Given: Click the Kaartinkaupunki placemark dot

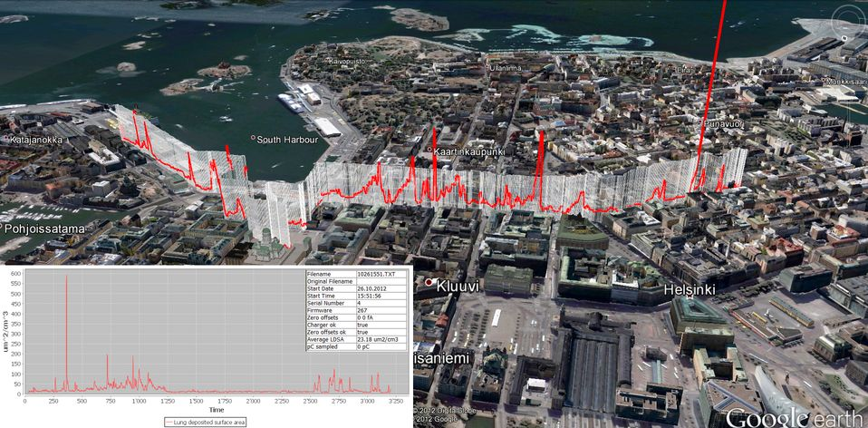Looking at the screenshot, I should point(430,149).
